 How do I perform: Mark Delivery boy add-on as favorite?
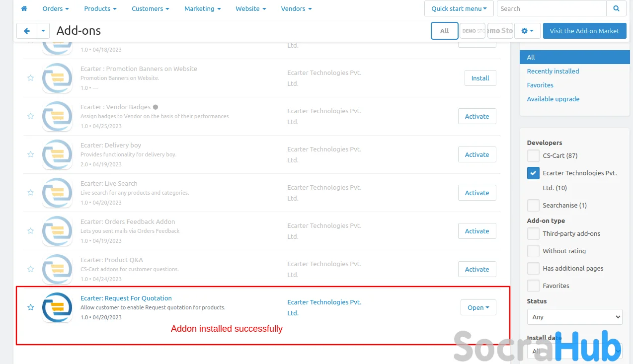click(x=30, y=154)
